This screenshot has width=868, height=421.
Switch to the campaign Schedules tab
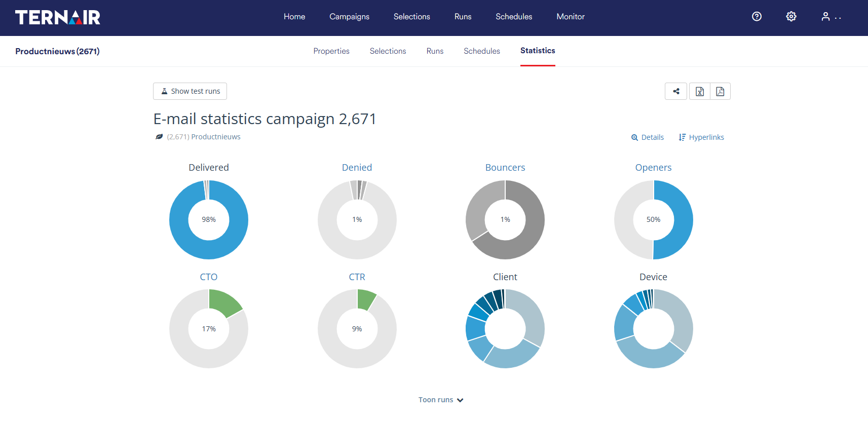click(482, 51)
